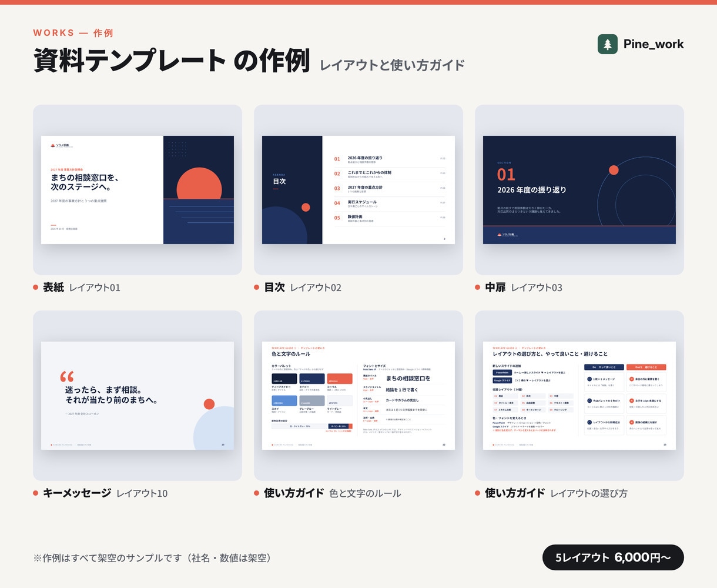This screenshot has height=588, width=717.
Task: Click the 目次 heading on the agenda slide
Action: [x=279, y=181]
